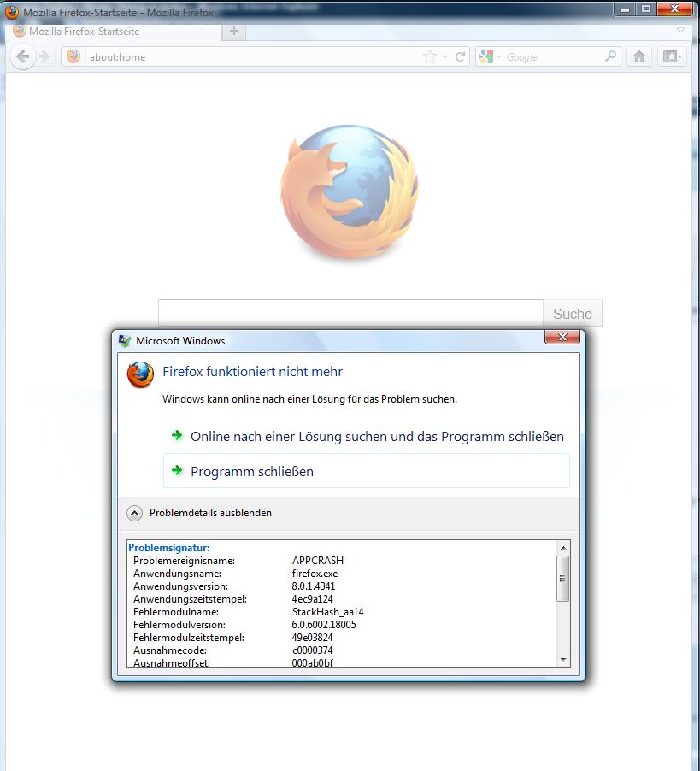Select the firefox.exe value
The height and width of the screenshot is (771, 700).
click(315, 574)
